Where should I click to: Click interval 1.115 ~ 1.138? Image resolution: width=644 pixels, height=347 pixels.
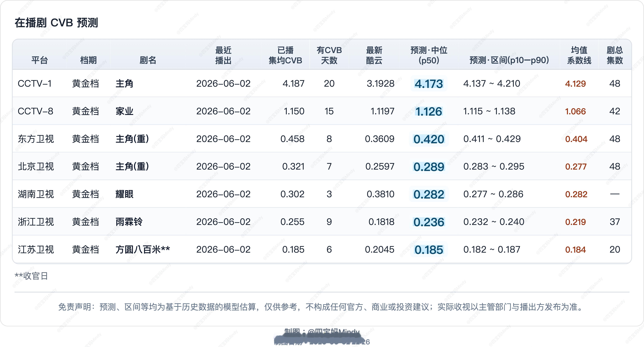coord(489,111)
